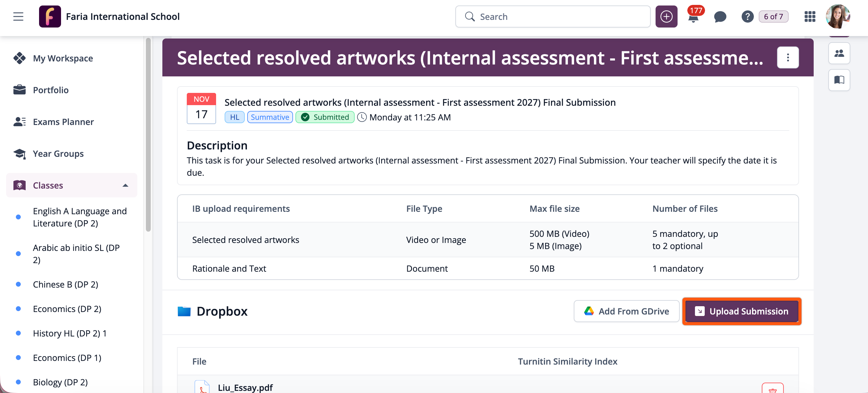Open the three-dot task options menu

click(x=787, y=58)
